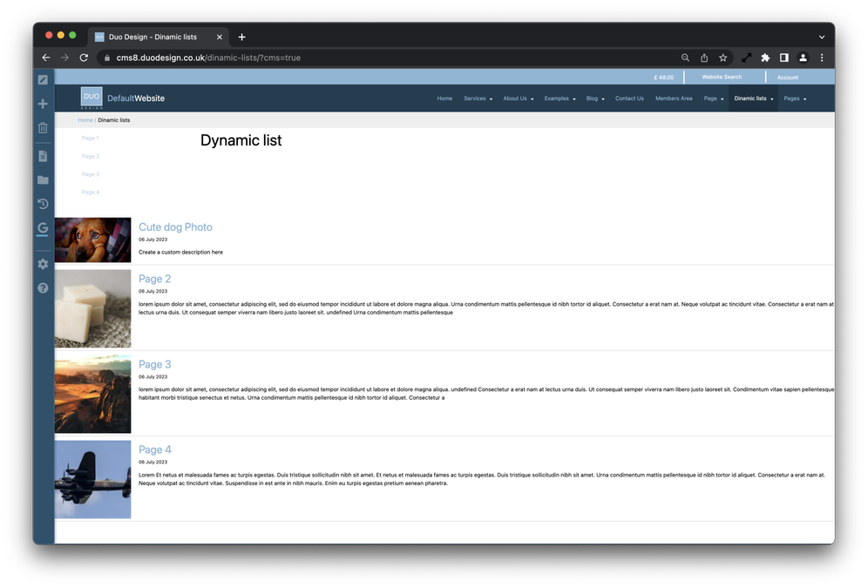Open the browser extensions puzzle icon

pos(764,57)
